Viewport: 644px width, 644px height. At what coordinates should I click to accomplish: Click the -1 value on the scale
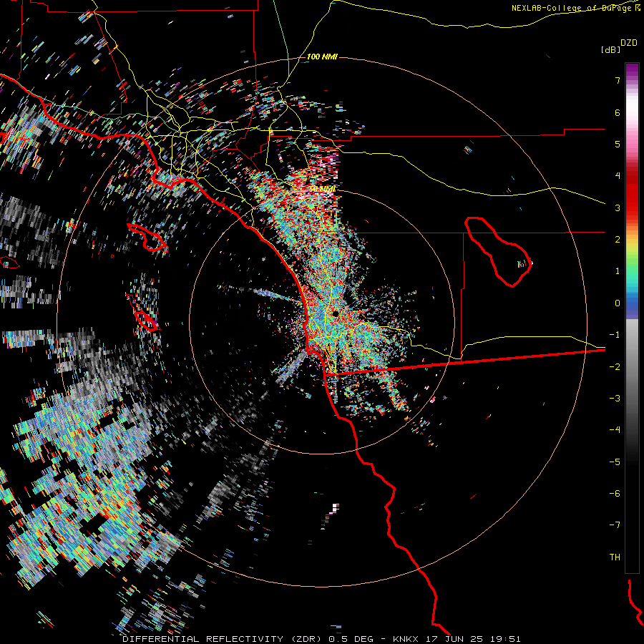tap(615, 335)
